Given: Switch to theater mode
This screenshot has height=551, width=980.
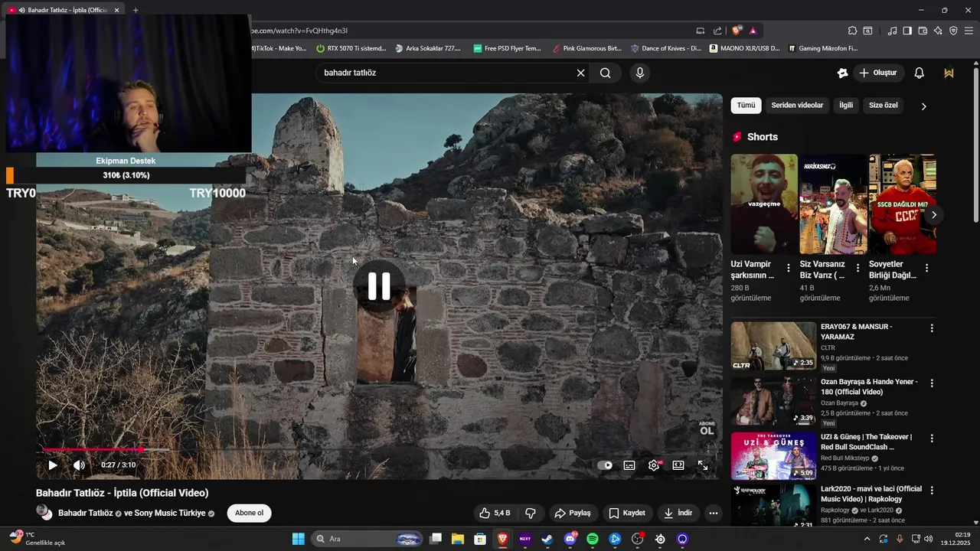Looking at the screenshot, I should tap(678, 465).
